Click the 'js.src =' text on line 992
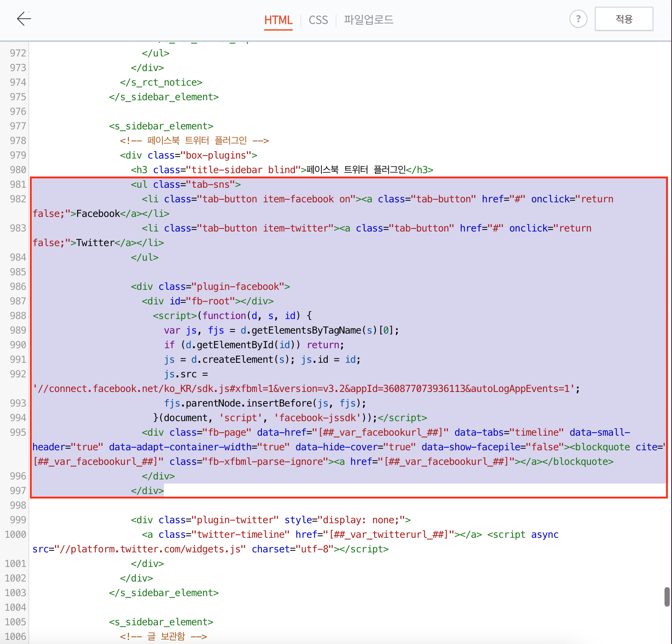 [186, 374]
